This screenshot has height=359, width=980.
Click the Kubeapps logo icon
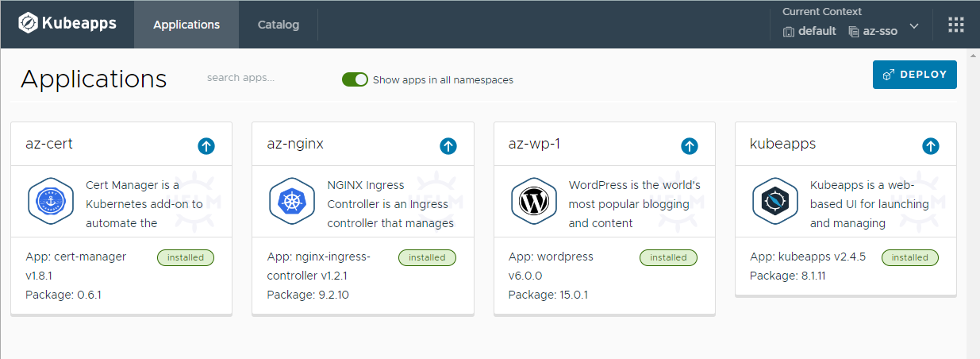coord(27,23)
